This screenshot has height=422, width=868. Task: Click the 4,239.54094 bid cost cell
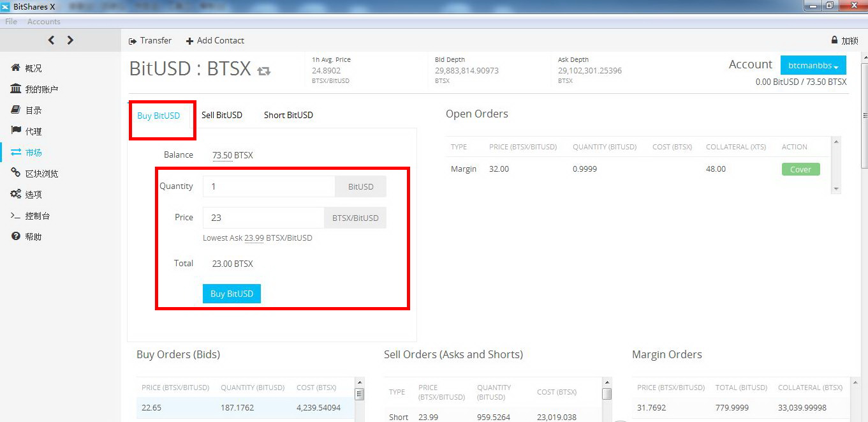[318, 408]
